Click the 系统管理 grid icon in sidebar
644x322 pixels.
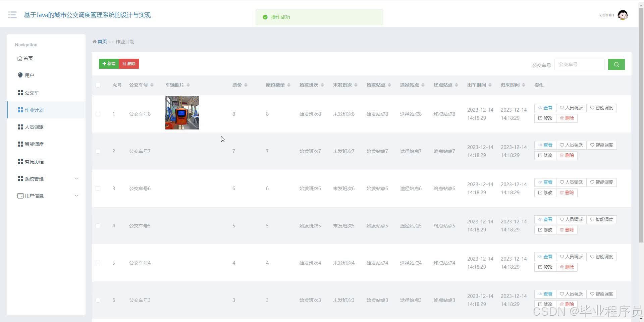pyautogui.click(x=20, y=178)
